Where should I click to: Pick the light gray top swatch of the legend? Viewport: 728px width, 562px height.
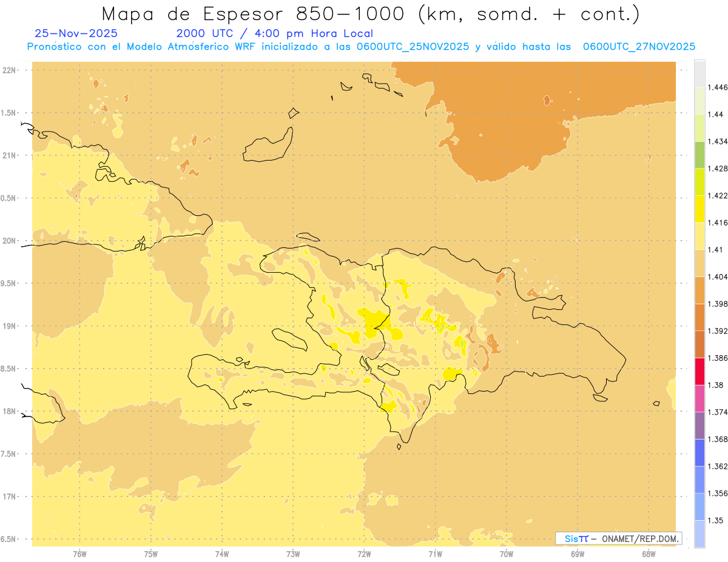point(699,73)
